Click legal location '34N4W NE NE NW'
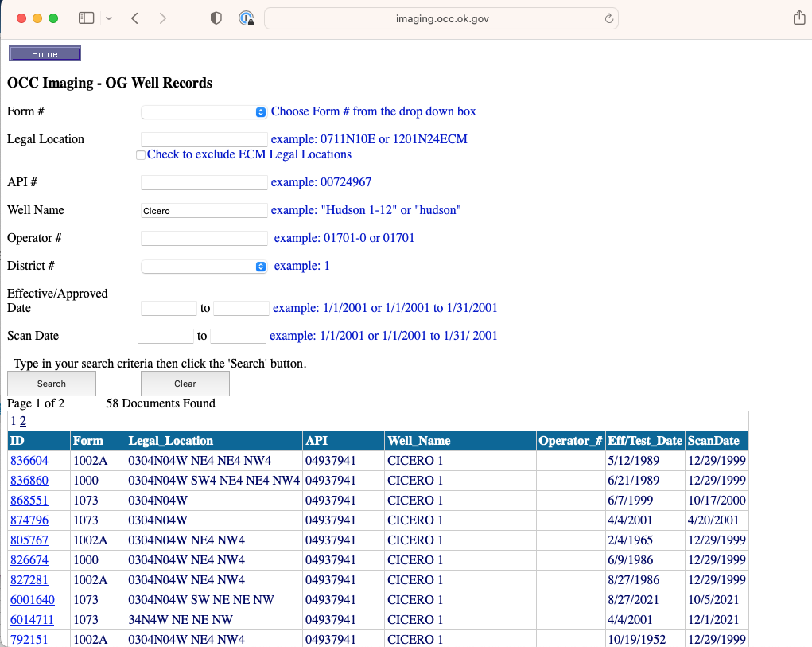This screenshot has height=647, width=812. pyautogui.click(x=181, y=620)
